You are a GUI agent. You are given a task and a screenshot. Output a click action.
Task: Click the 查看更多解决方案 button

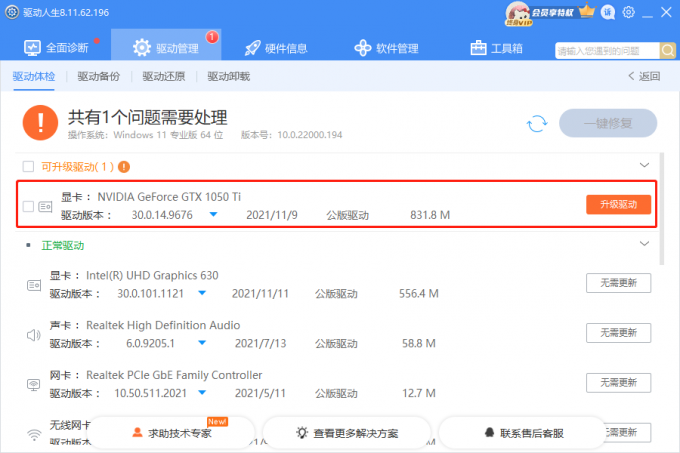click(347, 433)
